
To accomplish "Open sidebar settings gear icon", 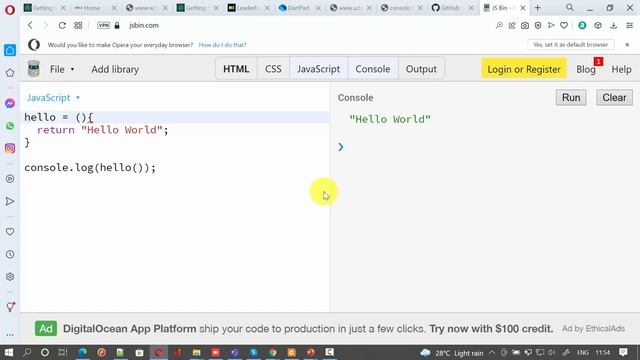I will pyautogui.click(x=10, y=277).
